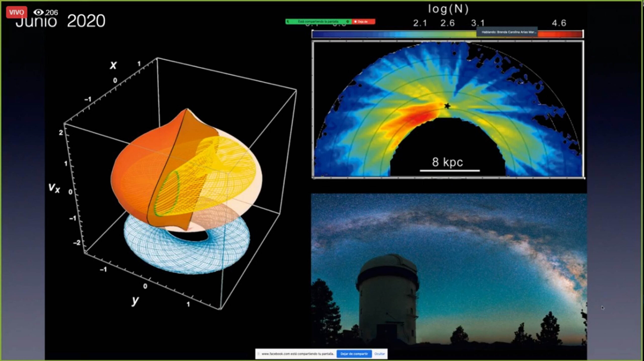This screenshot has width=644, height=361.
Task: Click the green 'Está compartiendo la pantalla' bar
Action: [318, 22]
